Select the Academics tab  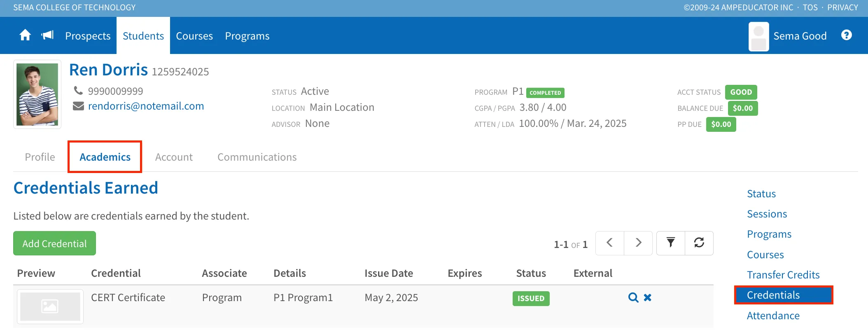(x=105, y=157)
